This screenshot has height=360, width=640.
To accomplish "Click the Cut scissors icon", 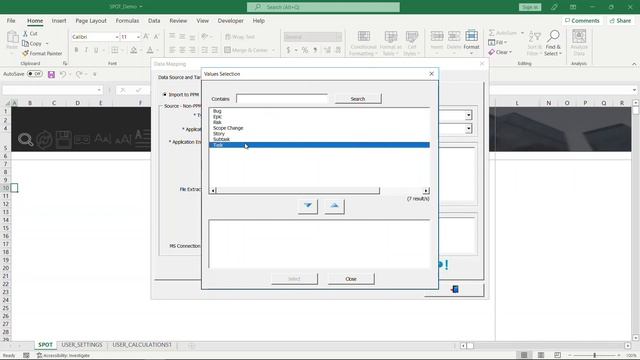I will (x=25, y=33).
